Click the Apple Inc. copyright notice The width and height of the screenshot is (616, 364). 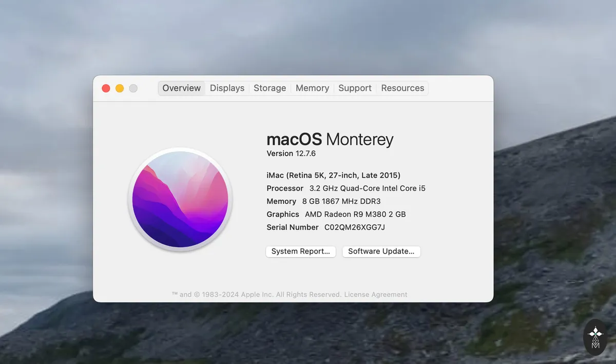(x=257, y=295)
